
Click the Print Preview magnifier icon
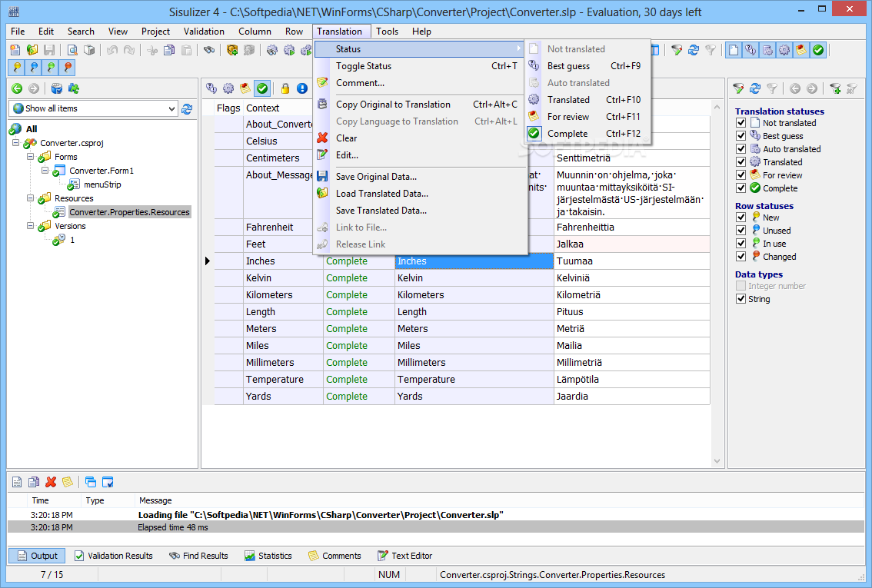pyautogui.click(x=72, y=50)
